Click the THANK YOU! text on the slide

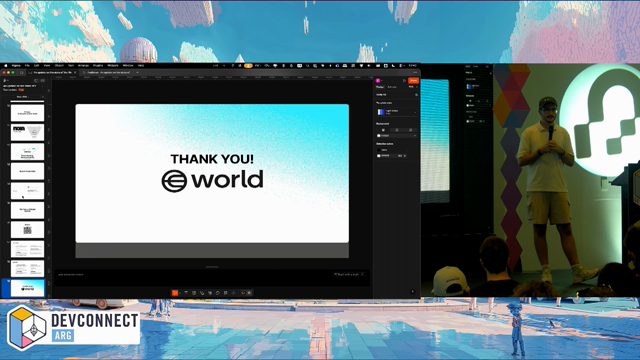coord(212,159)
